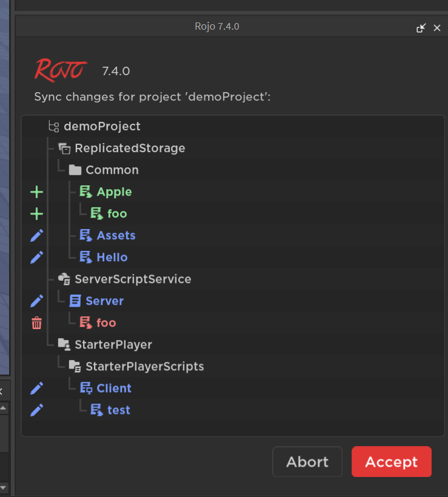Click the red foo module script icon
This screenshot has width=448, height=497.
[x=85, y=322]
